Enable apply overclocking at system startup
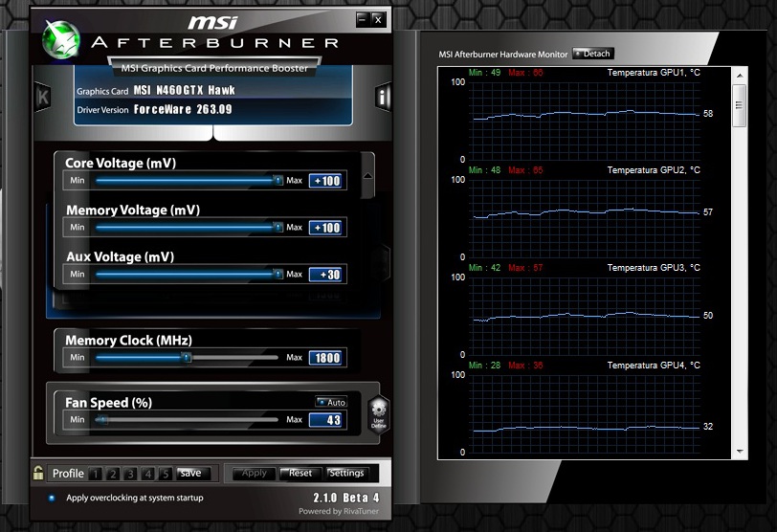This screenshot has height=532, width=777. coord(52,498)
